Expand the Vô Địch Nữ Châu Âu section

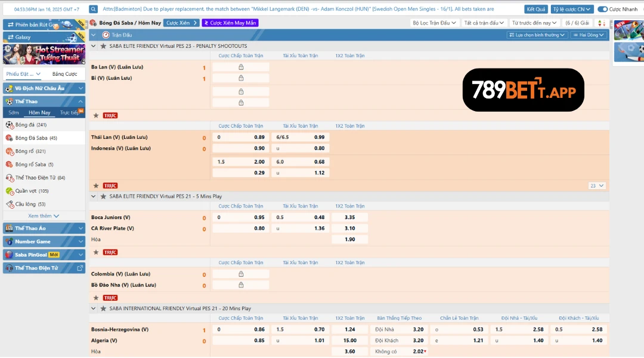tap(44, 88)
